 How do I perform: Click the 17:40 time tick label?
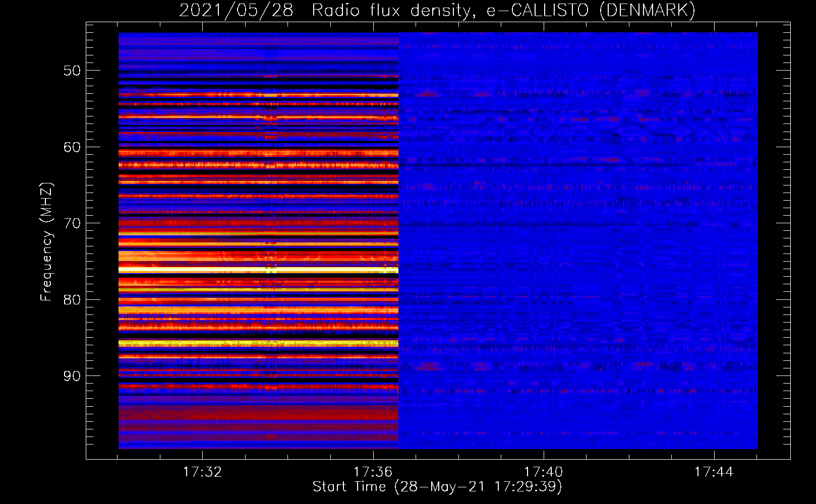coord(543,472)
